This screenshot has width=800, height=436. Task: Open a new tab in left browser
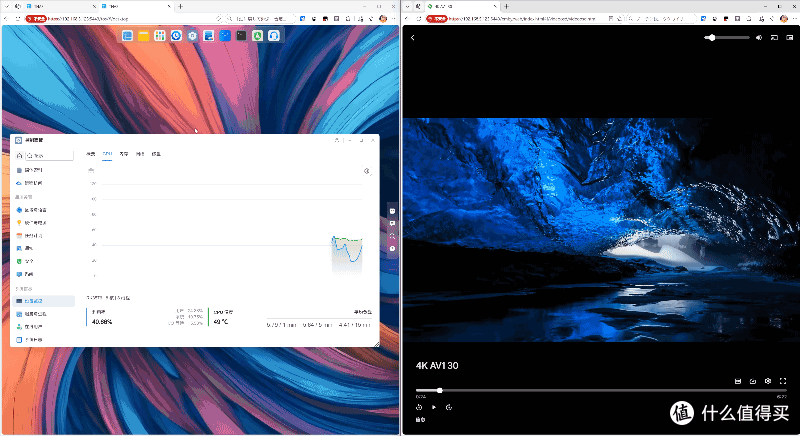tap(181, 6)
